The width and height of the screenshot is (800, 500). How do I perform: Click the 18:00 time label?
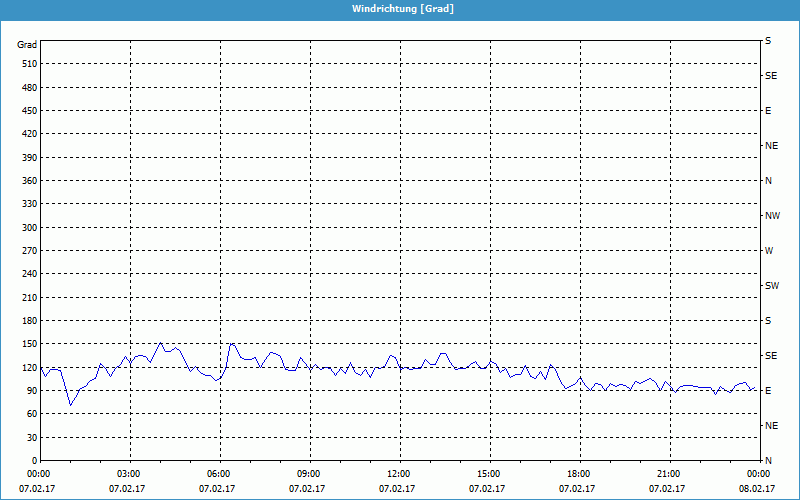pos(579,474)
